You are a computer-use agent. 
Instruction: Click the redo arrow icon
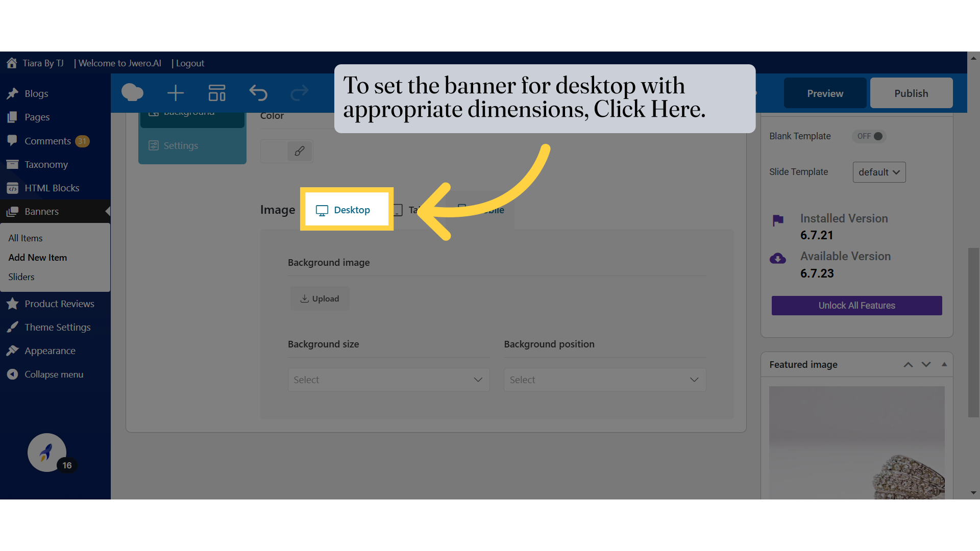tap(300, 92)
